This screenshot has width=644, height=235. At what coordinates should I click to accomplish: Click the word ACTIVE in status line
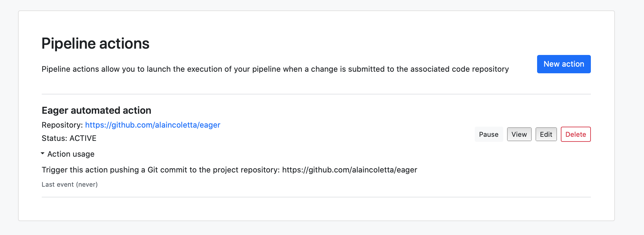click(x=83, y=138)
